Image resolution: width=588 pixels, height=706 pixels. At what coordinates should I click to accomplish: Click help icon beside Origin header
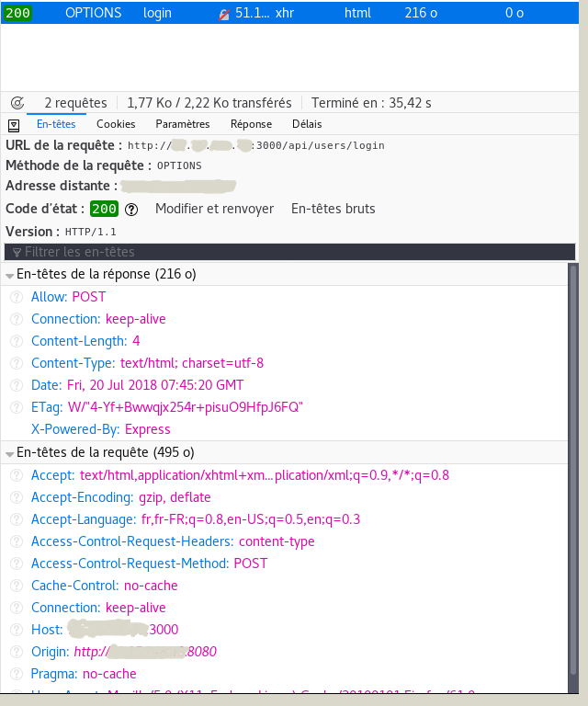coord(17,652)
